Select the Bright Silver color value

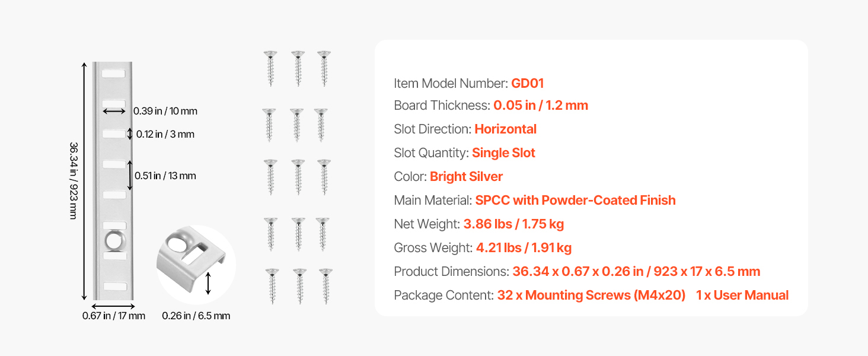[466, 177]
